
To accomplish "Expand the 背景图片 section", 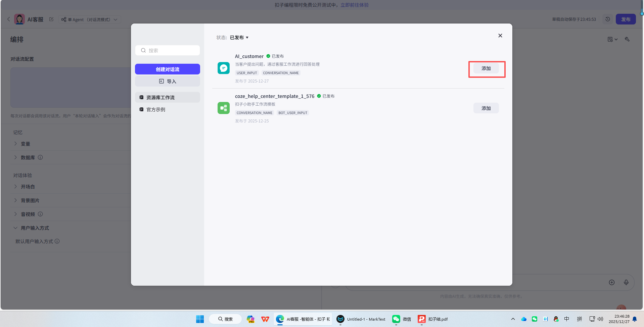I will tap(15, 200).
